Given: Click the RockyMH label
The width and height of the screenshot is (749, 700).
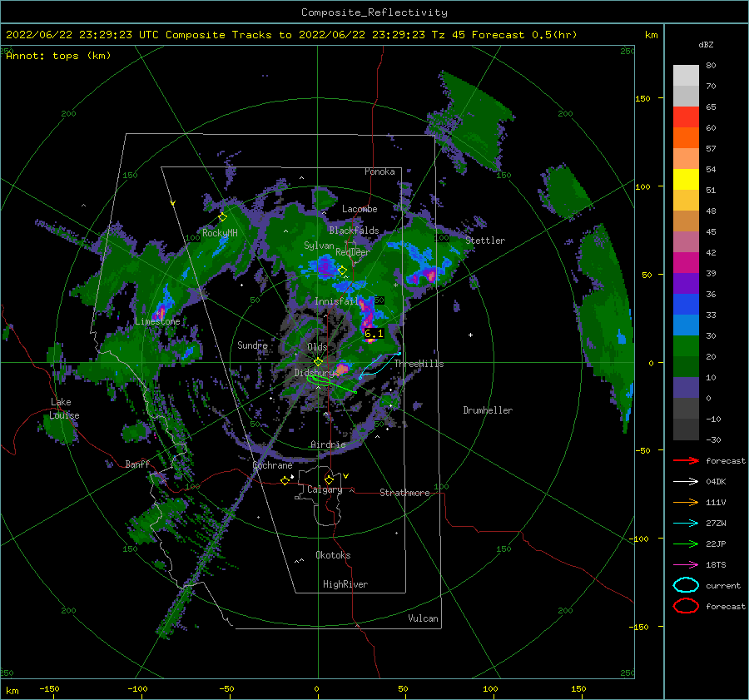Looking at the screenshot, I should click(220, 233).
